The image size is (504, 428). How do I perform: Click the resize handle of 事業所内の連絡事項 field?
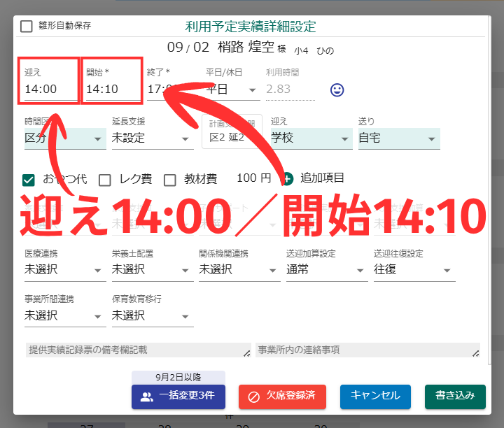476,353
